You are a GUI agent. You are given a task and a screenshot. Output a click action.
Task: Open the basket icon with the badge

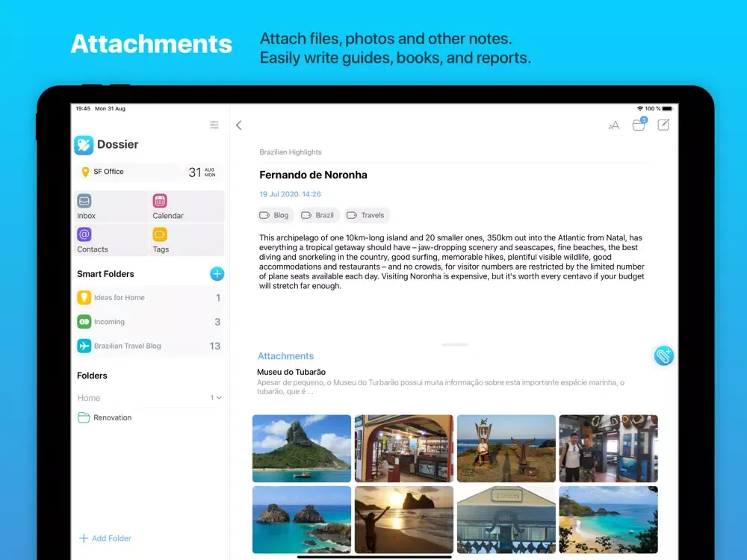639,124
